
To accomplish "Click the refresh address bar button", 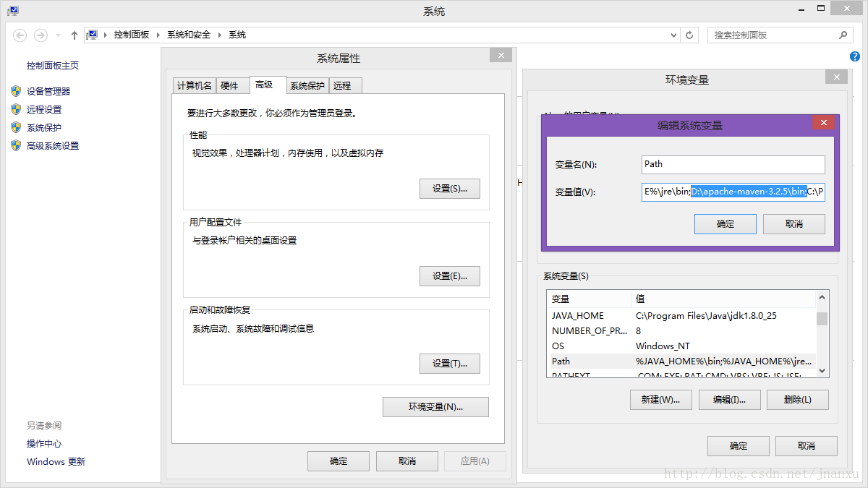I will pos(690,35).
